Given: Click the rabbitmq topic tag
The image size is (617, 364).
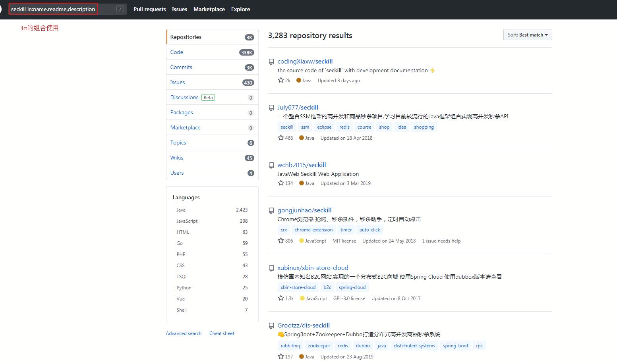Looking at the screenshot, I should [x=290, y=346].
